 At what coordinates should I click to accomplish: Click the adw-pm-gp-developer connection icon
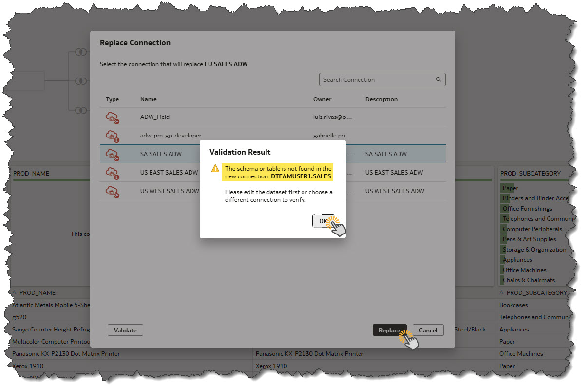[113, 136]
